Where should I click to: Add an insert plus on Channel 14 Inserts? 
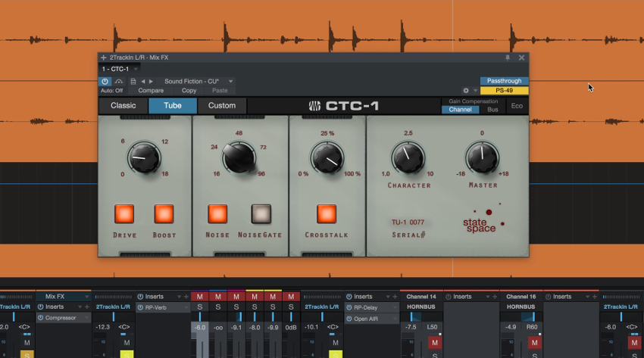[495, 297]
